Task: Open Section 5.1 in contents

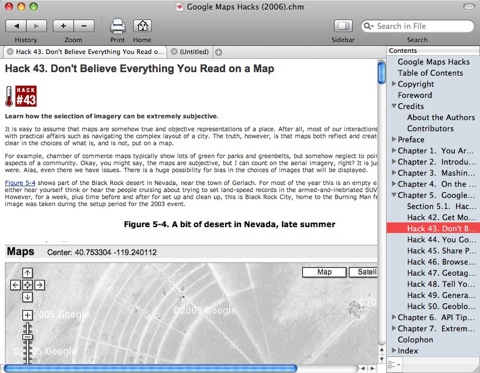Action: point(441,206)
